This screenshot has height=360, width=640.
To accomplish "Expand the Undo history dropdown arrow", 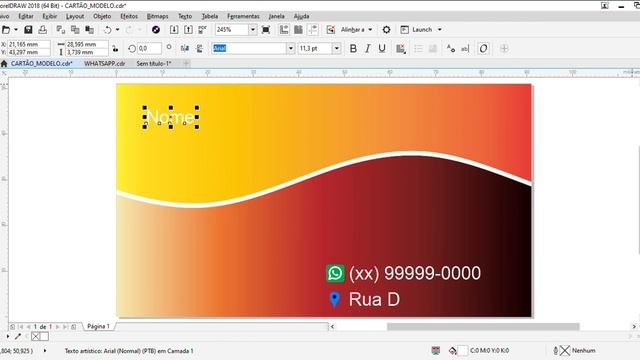I will 118,30.
